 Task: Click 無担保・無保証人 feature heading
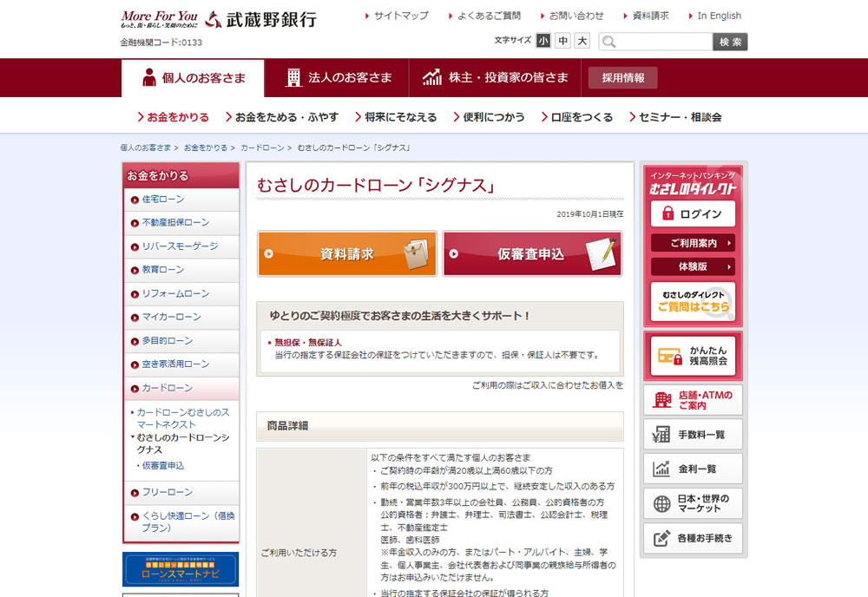point(308,343)
